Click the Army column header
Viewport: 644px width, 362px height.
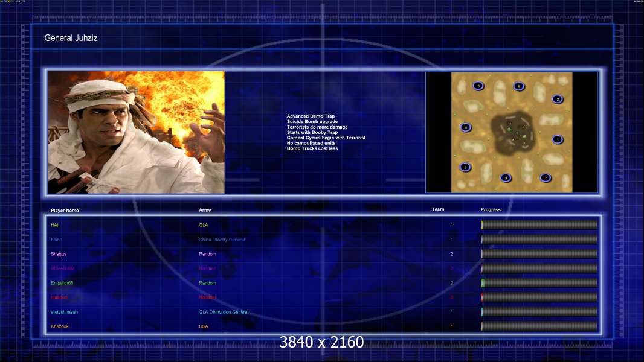coord(205,210)
